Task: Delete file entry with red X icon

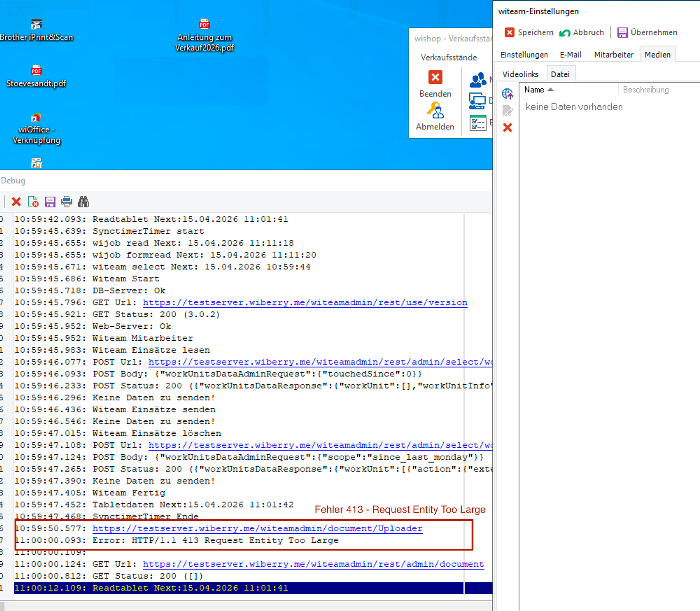Action: click(507, 127)
